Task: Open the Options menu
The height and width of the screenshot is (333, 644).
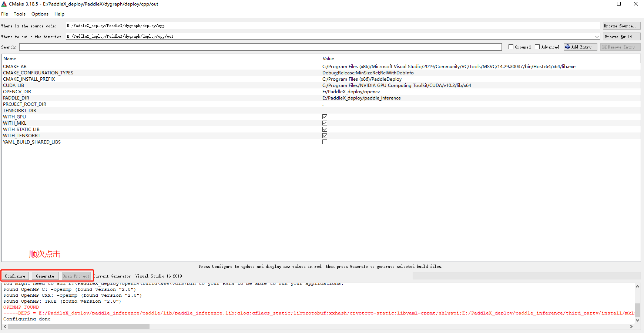Action: pyautogui.click(x=40, y=14)
